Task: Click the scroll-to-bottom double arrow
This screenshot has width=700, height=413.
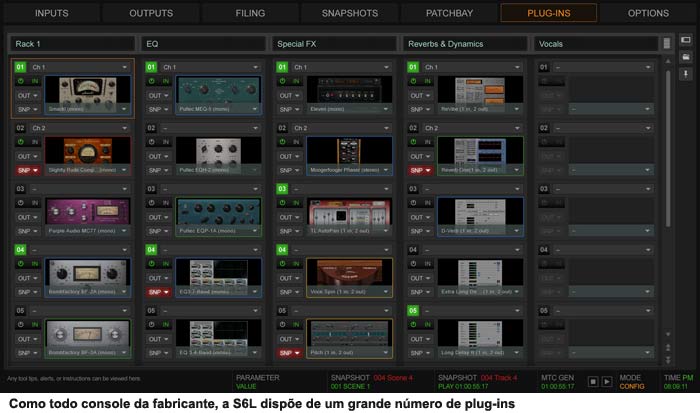Action: (x=668, y=359)
